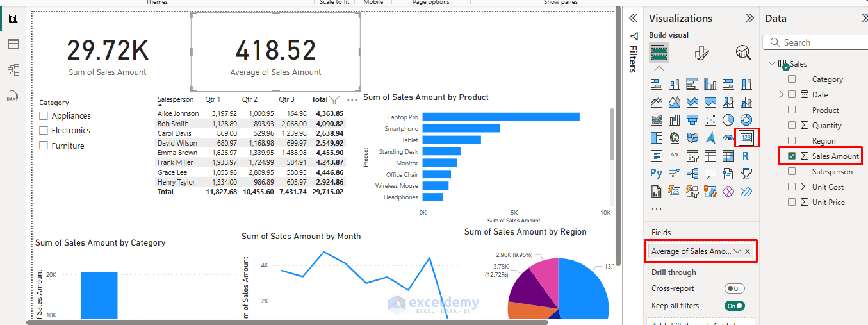Click the report canvas vertical scrollbar
This screenshot has height=325, width=868.
[618, 135]
